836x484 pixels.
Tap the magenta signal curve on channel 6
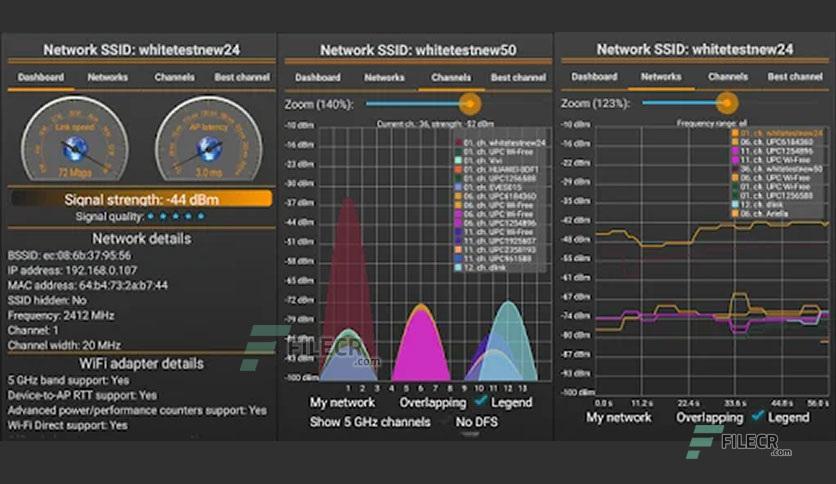[421, 346]
